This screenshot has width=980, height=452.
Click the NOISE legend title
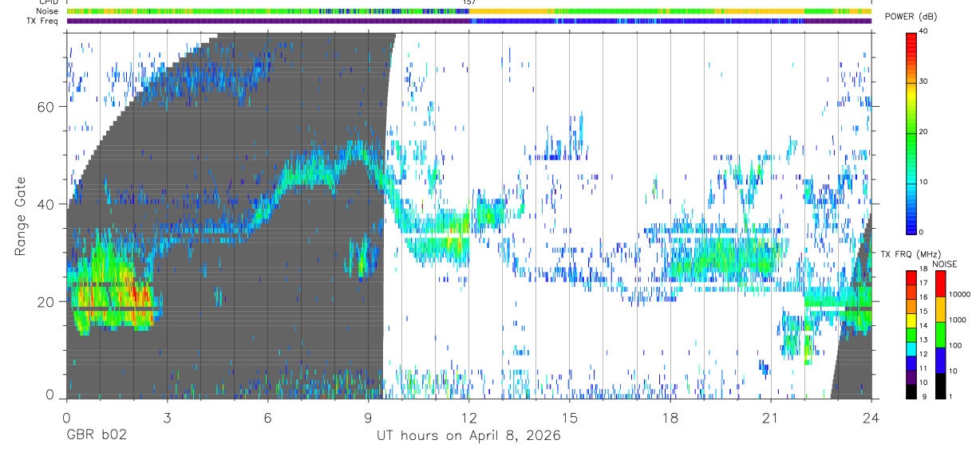coord(944,264)
